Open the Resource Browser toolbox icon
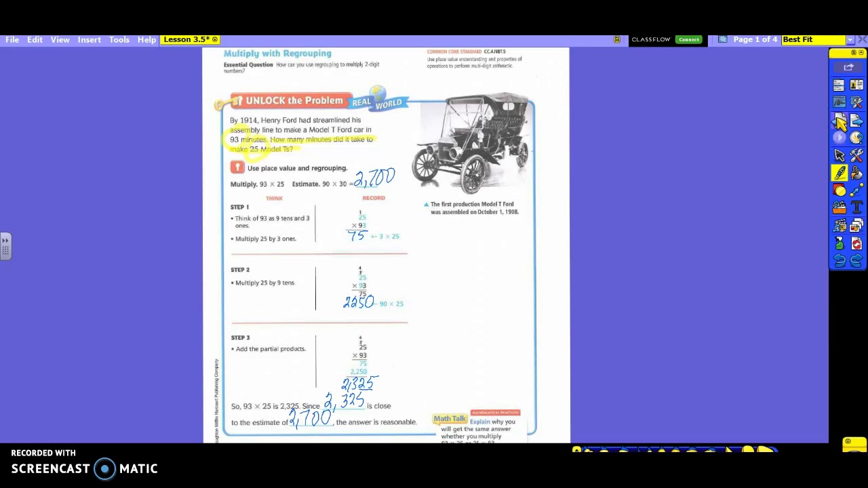The height and width of the screenshot is (488, 868). point(840,208)
